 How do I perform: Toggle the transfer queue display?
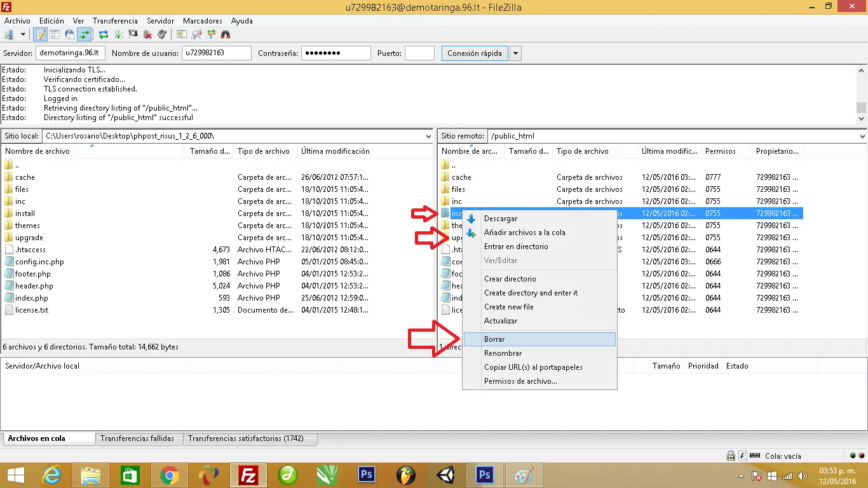pos(84,34)
